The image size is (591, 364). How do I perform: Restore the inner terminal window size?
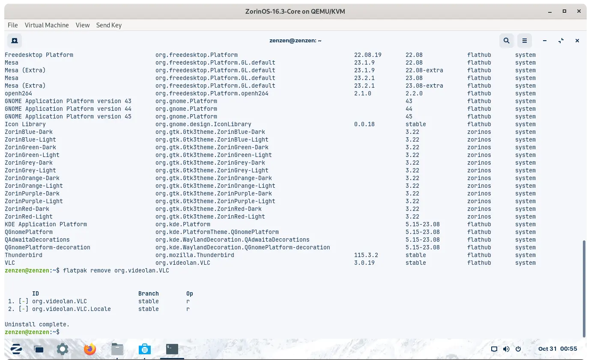(561, 41)
